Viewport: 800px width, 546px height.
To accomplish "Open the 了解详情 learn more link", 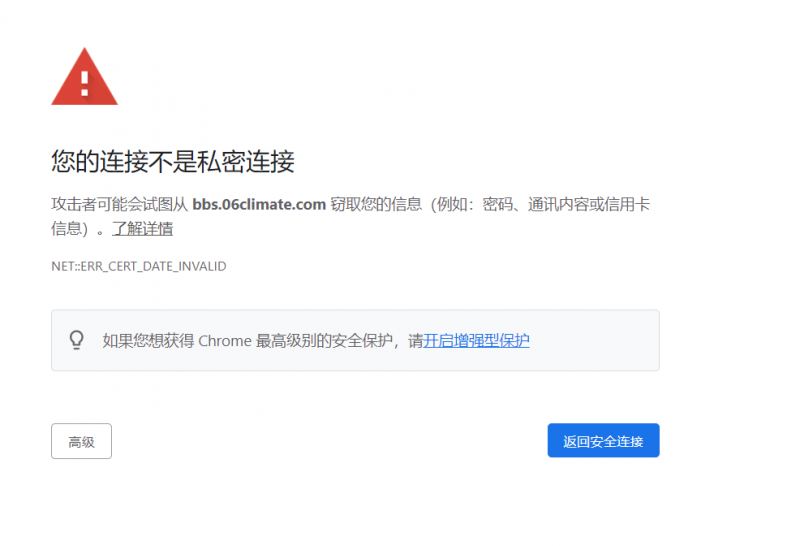I will pos(142,229).
